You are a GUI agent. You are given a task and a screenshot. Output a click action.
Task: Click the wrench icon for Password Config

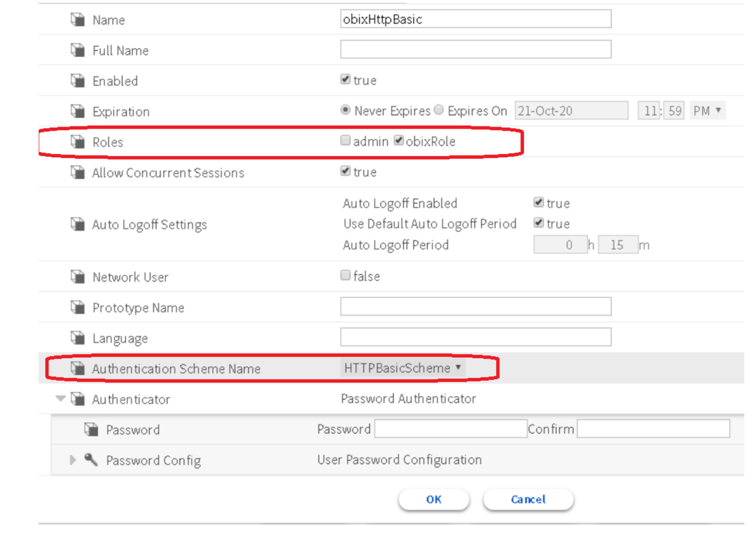click(91, 459)
